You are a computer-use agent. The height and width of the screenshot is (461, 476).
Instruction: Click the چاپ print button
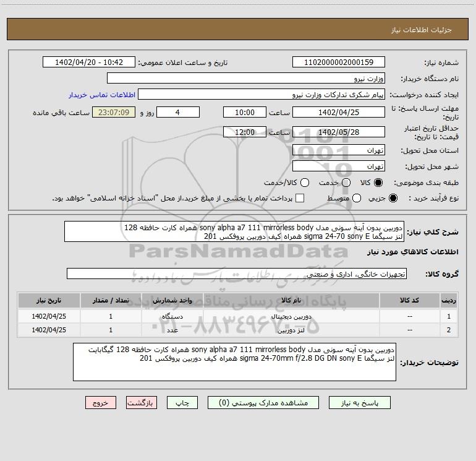[x=182, y=403]
